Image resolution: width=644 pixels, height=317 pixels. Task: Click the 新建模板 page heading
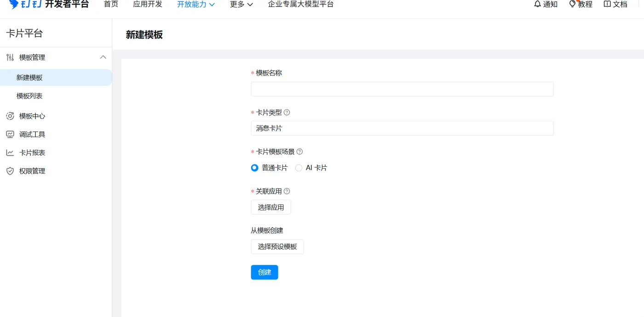(x=144, y=34)
